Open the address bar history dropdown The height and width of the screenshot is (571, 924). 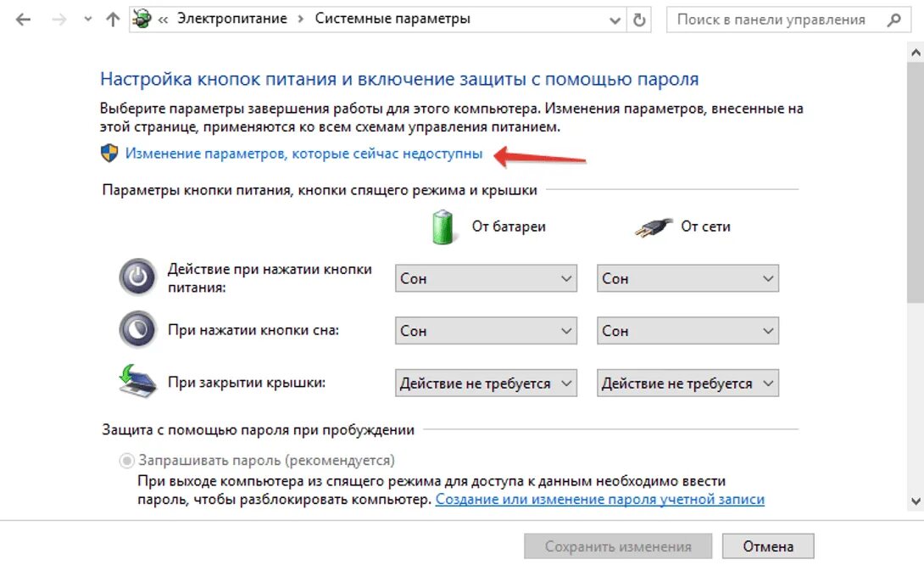(x=615, y=20)
